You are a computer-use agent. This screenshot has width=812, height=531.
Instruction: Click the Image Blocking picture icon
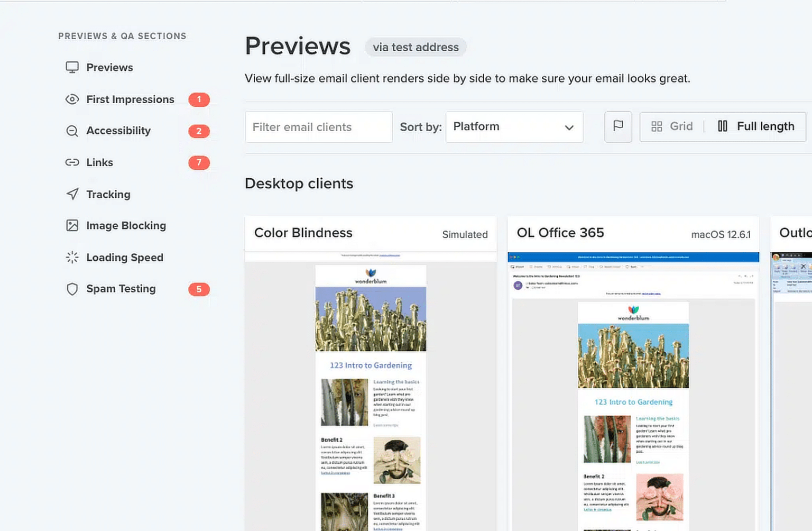tap(72, 225)
